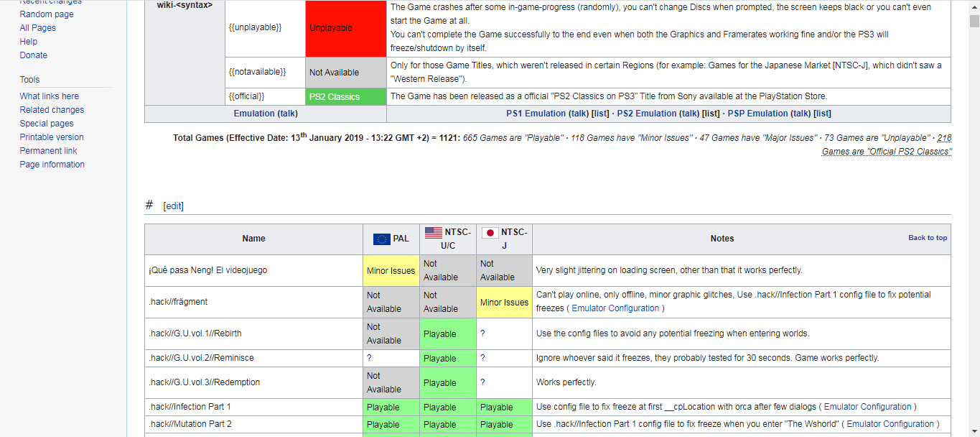The width and height of the screenshot is (980, 437).
Task: Click the {{notavailable}} wiki syntax cell
Action: click(x=264, y=73)
